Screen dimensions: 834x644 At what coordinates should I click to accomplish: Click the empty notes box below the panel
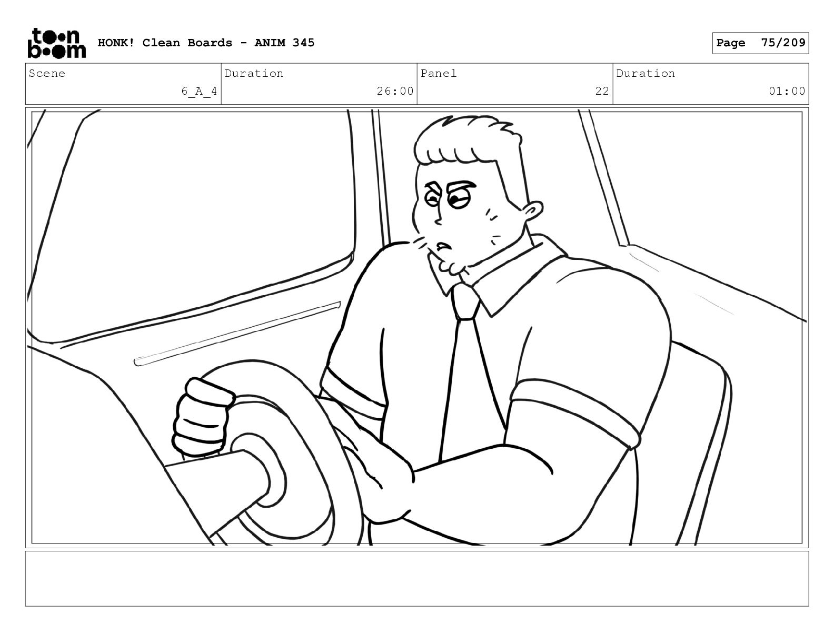(x=416, y=578)
